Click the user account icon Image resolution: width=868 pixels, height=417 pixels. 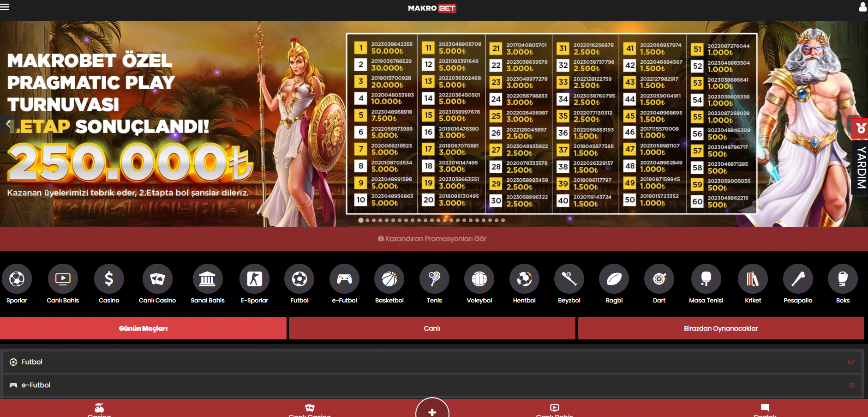[x=862, y=7]
